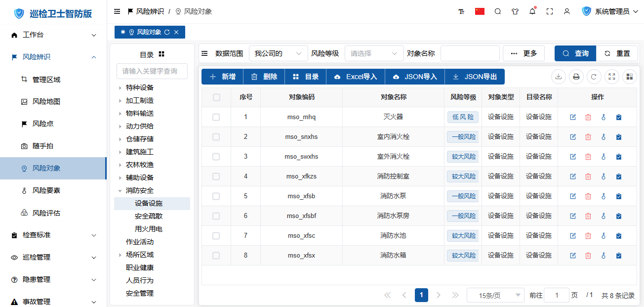Refresh the 风险对象 tab
Image resolution: width=644 pixels, height=307 pixels.
click(x=167, y=32)
